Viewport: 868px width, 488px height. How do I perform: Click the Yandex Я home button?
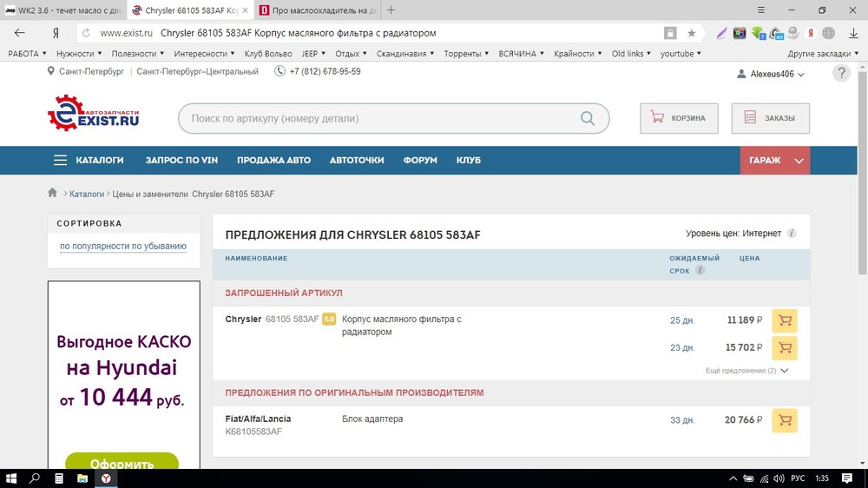click(56, 33)
